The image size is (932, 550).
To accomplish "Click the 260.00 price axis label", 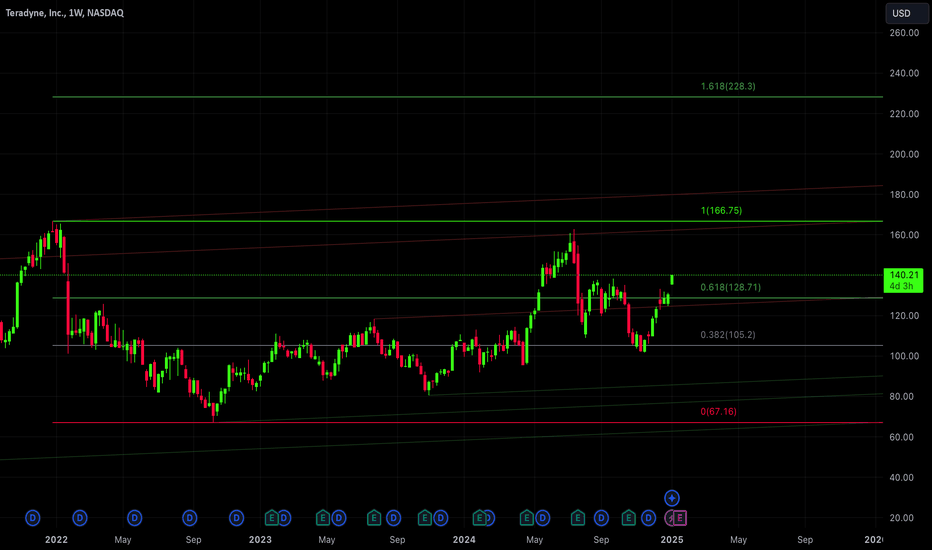I will click(904, 33).
